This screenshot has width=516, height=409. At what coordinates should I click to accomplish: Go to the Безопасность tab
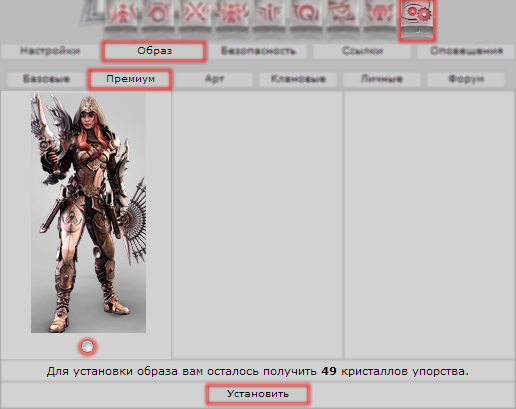click(258, 51)
